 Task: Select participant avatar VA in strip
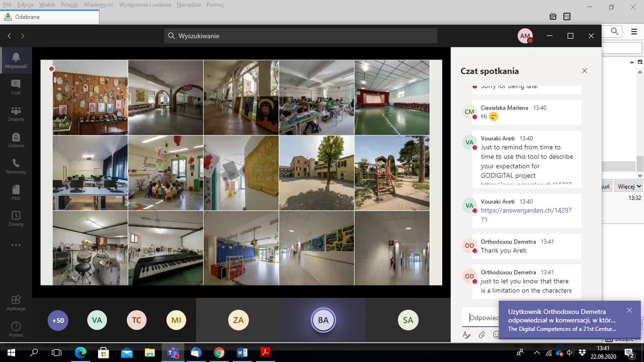click(x=97, y=320)
